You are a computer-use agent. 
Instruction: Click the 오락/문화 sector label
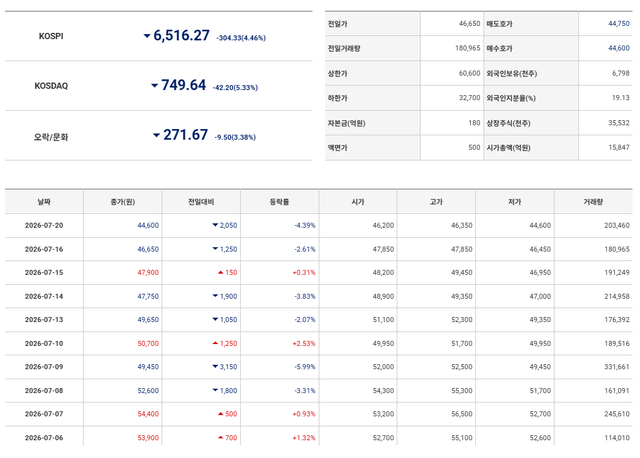click(x=51, y=137)
